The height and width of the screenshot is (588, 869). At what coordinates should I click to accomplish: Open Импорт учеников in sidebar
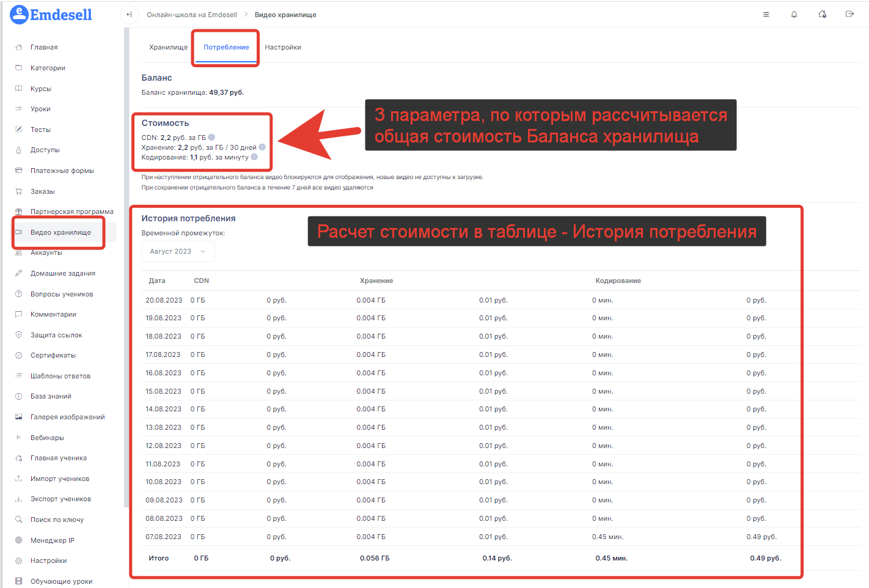(x=60, y=479)
